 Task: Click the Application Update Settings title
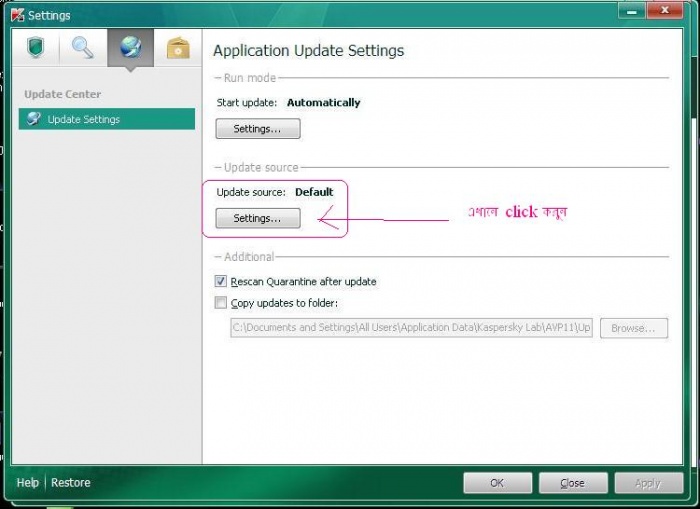308,50
